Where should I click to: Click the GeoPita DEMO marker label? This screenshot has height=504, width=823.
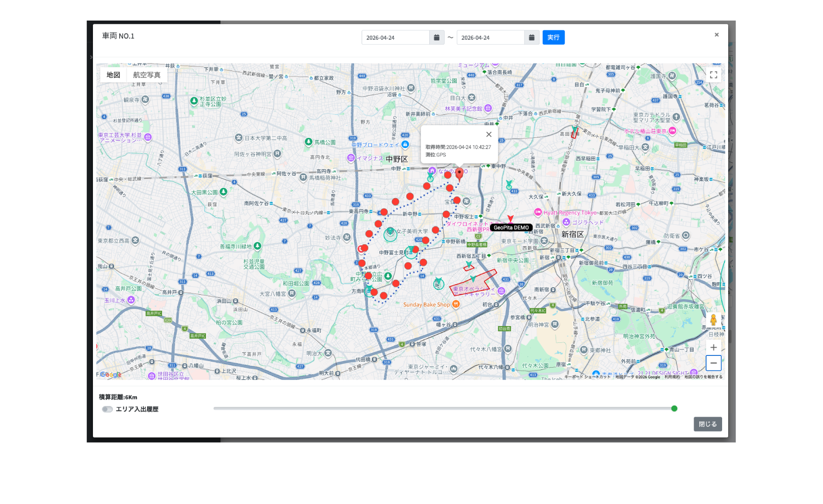click(x=511, y=227)
